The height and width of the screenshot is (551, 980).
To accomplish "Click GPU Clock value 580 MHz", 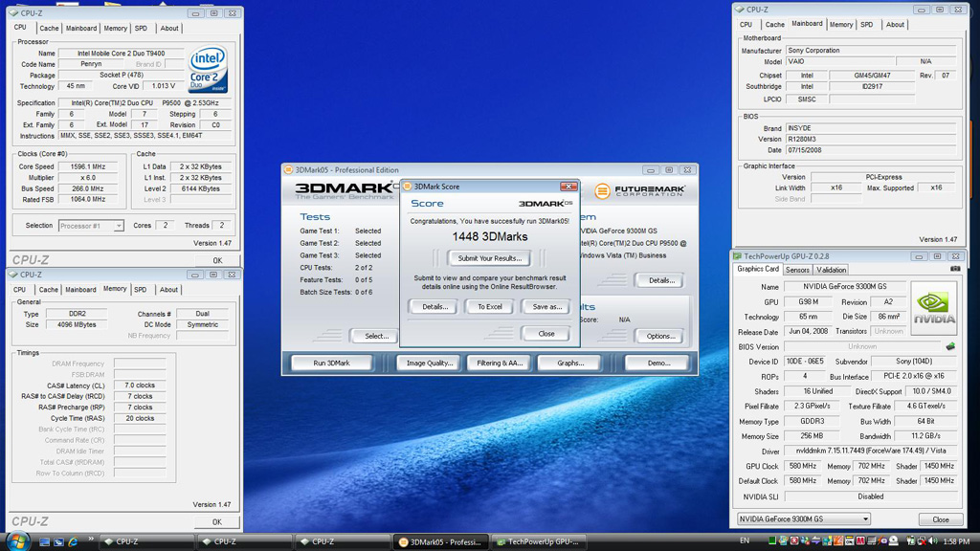I will pos(803,466).
